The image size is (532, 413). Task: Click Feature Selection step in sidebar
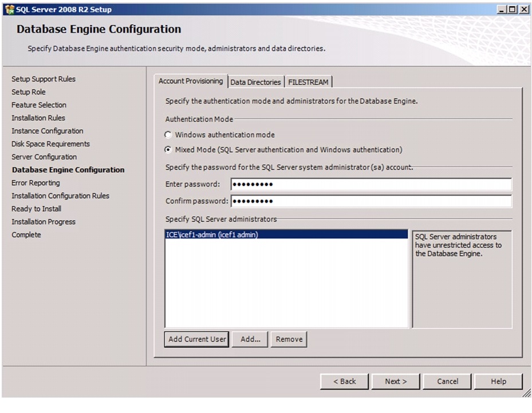(x=39, y=105)
